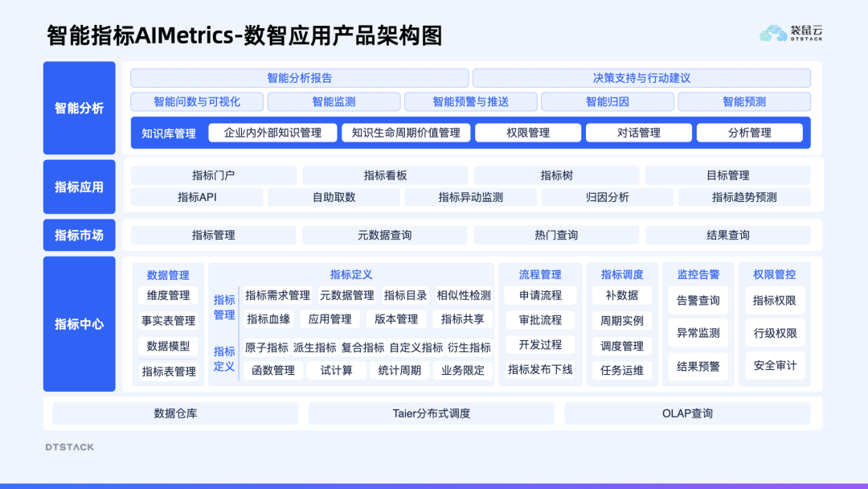Click the 指标表管理 item
The image size is (868, 489).
click(x=168, y=372)
